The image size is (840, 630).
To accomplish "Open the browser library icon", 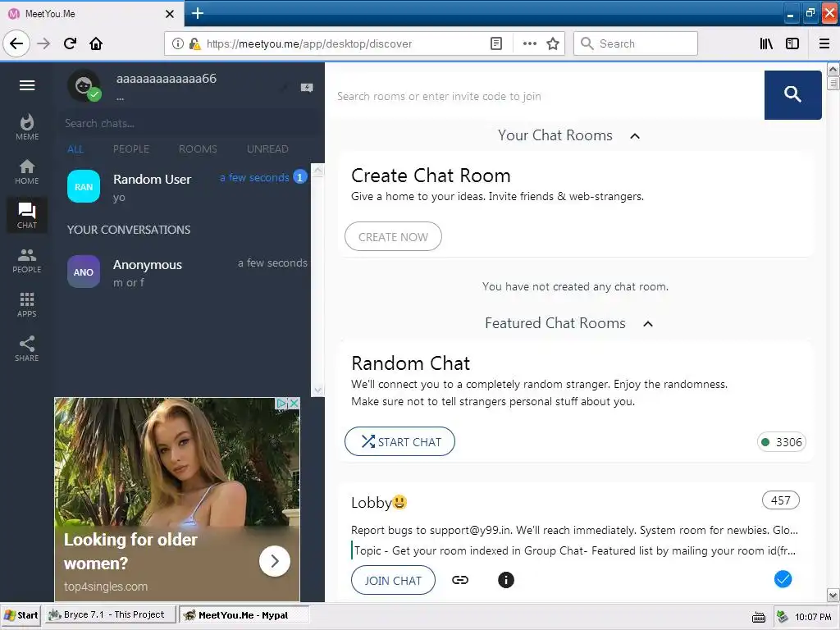I will coord(766,43).
